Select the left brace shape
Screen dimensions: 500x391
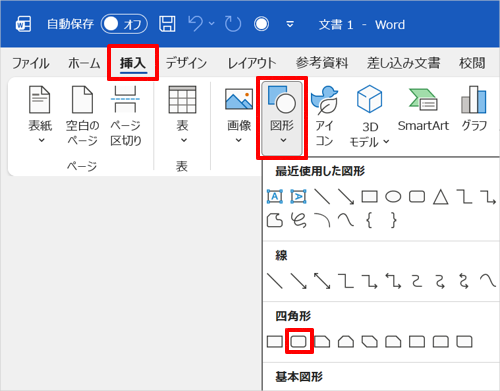coord(369,220)
